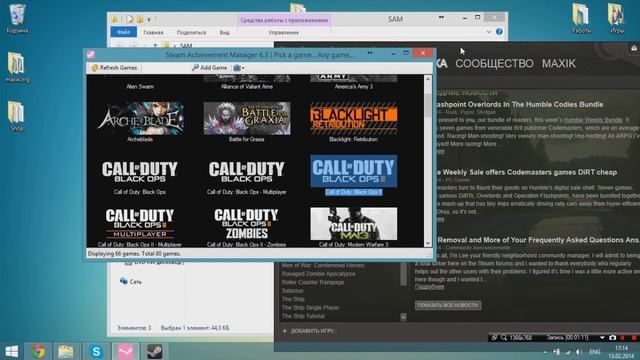
Task: Click ДОБАВИТЬ ИГРУ at the bottom of Steam
Action: [x=309, y=331]
